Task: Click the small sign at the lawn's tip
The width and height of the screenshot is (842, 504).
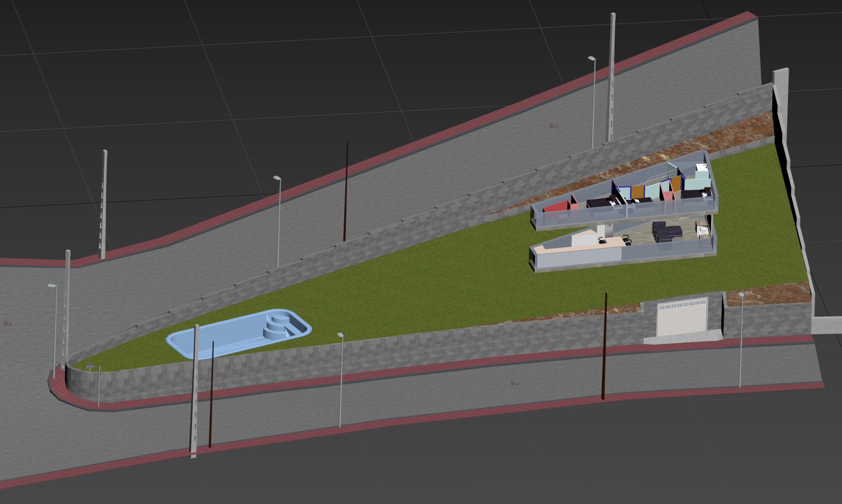Action: [x=90, y=367]
